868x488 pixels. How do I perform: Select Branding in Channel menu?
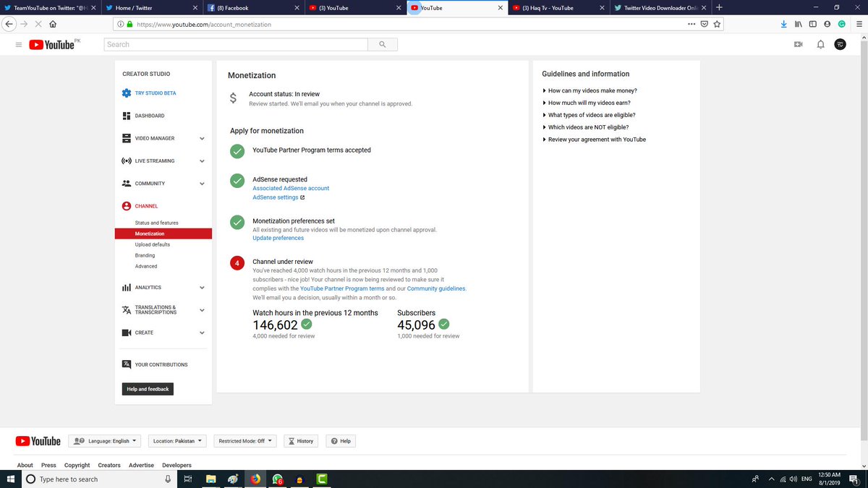coord(145,255)
